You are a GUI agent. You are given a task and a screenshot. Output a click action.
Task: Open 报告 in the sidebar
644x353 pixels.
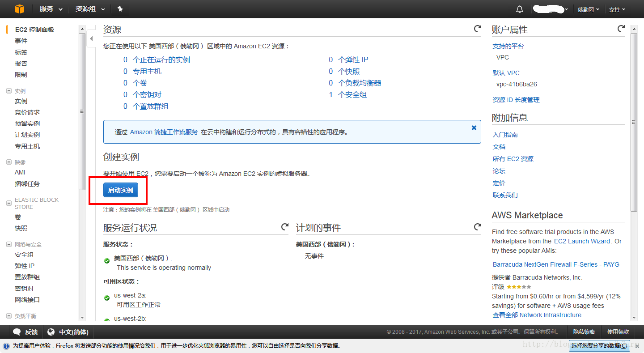click(21, 64)
